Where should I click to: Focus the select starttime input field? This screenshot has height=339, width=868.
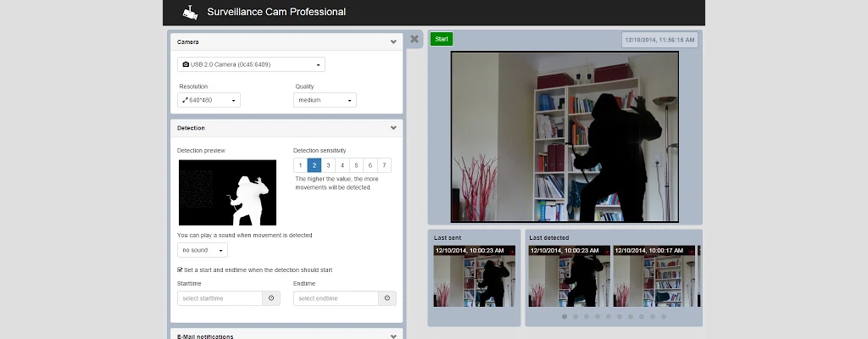click(220, 298)
